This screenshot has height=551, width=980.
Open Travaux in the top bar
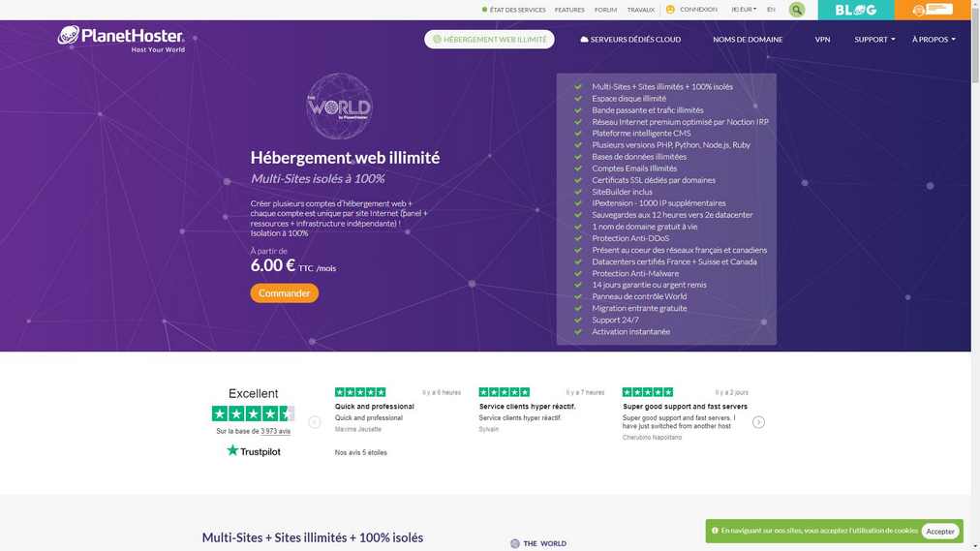click(x=641, y=10)
